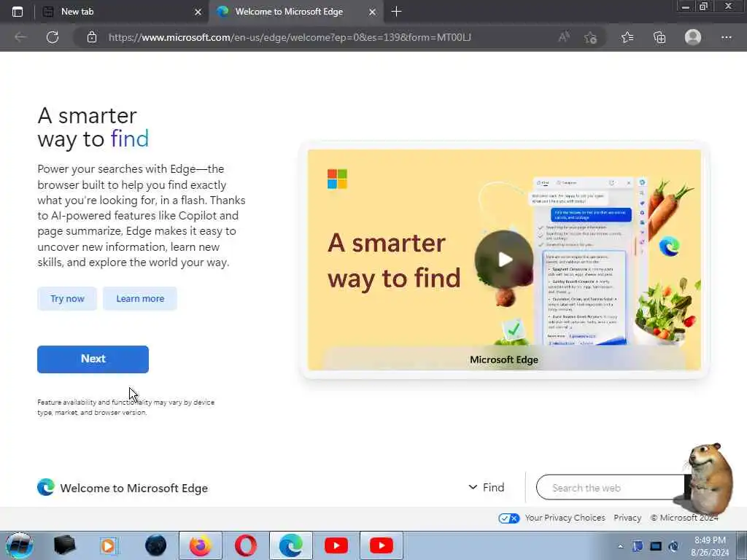Select the Edge taskbar icon
This screenshot has width=747, height=560.
291,545
